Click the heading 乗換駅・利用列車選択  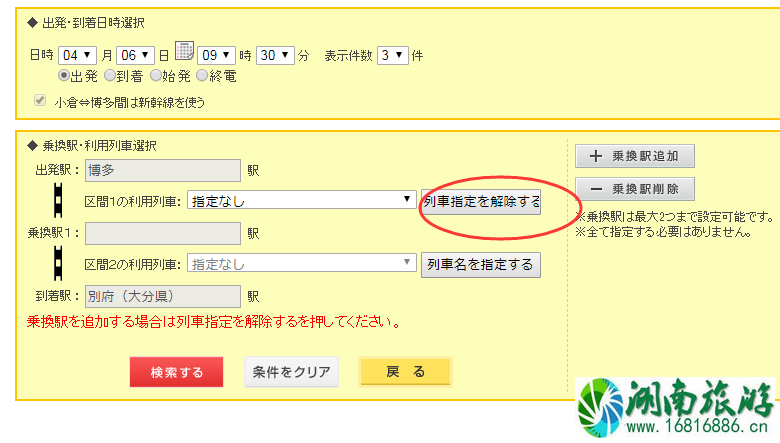pos(99,146)
